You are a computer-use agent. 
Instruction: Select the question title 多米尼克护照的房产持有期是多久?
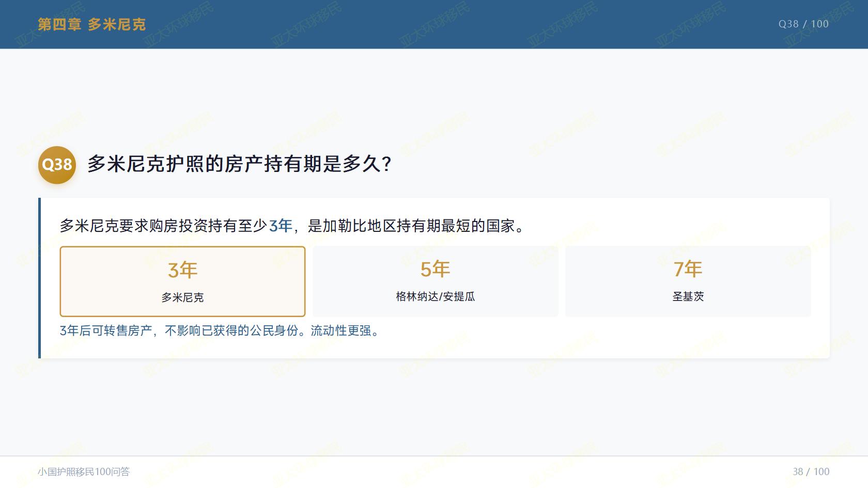(x=239, y=164)
